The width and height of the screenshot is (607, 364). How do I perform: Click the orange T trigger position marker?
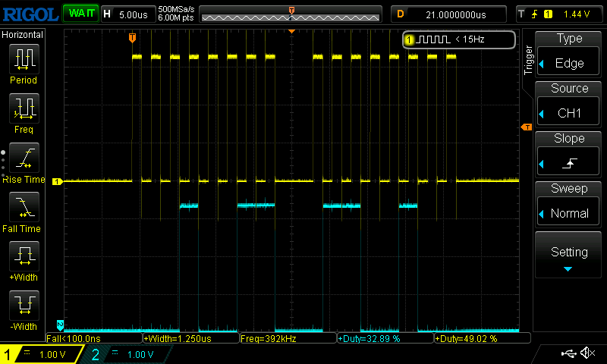(x=132, y=38)
